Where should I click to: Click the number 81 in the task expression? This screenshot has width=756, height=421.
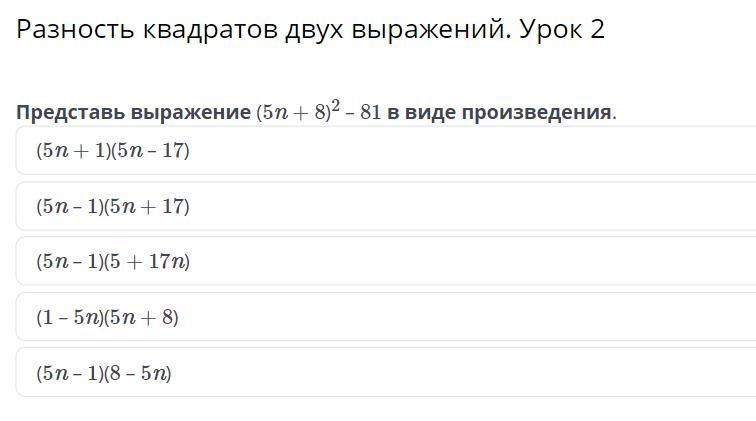[370, 112]
